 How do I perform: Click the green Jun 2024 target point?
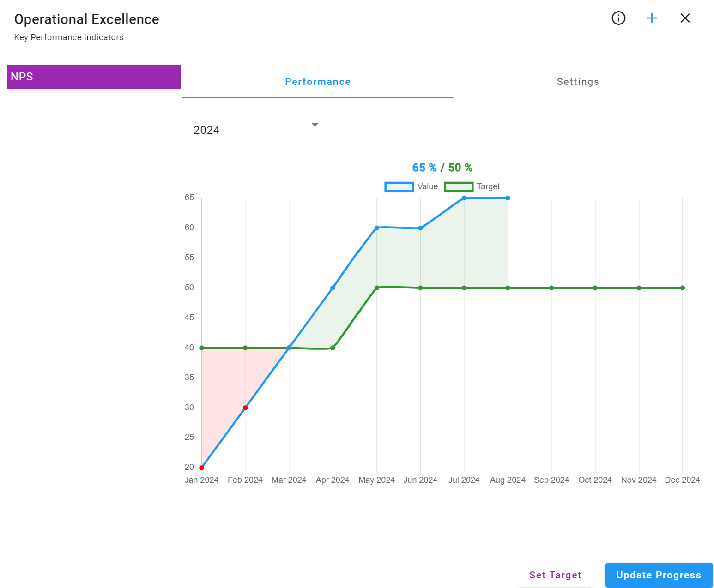point(420,288)
